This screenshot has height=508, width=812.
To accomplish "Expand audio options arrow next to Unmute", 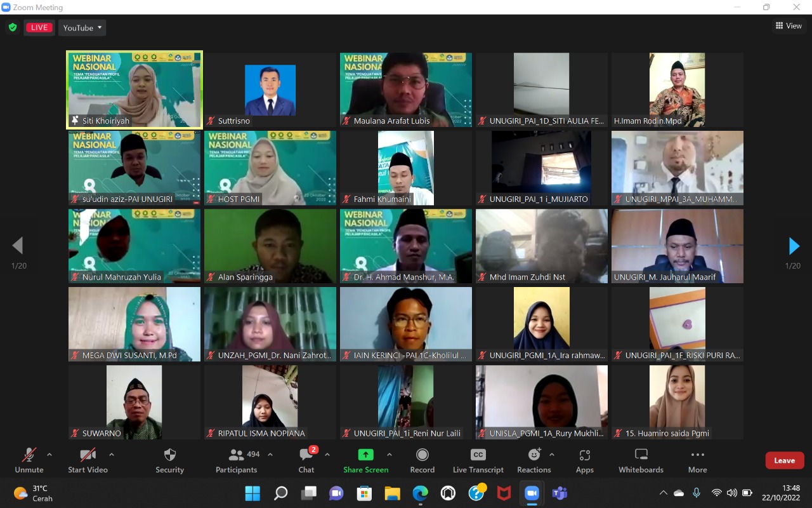I will tap(49, 455).
